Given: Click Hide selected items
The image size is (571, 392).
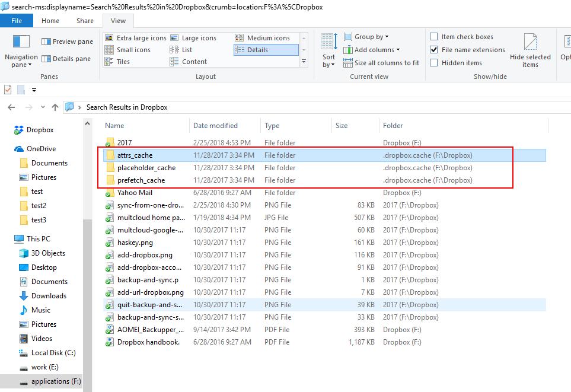Looking at the screenshot, I should pos(530,50).
